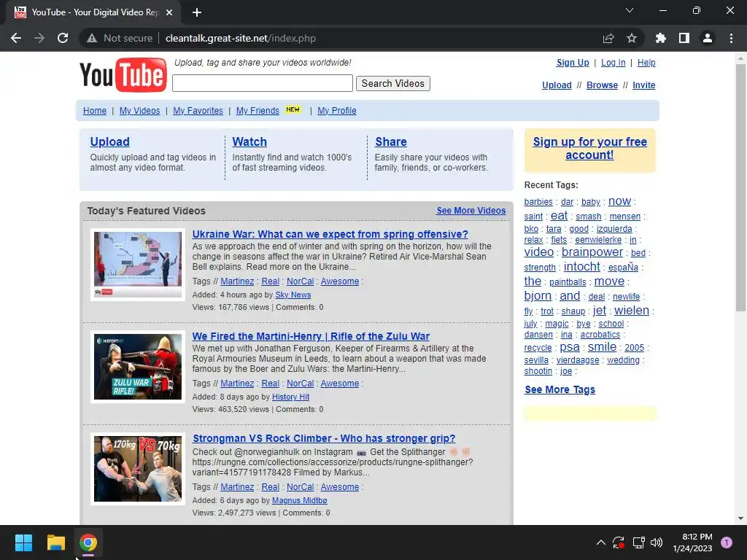Click the Ukraine War spring offensive title
The width and height of the screenshot is (747, 560).
tap(330, 234)
